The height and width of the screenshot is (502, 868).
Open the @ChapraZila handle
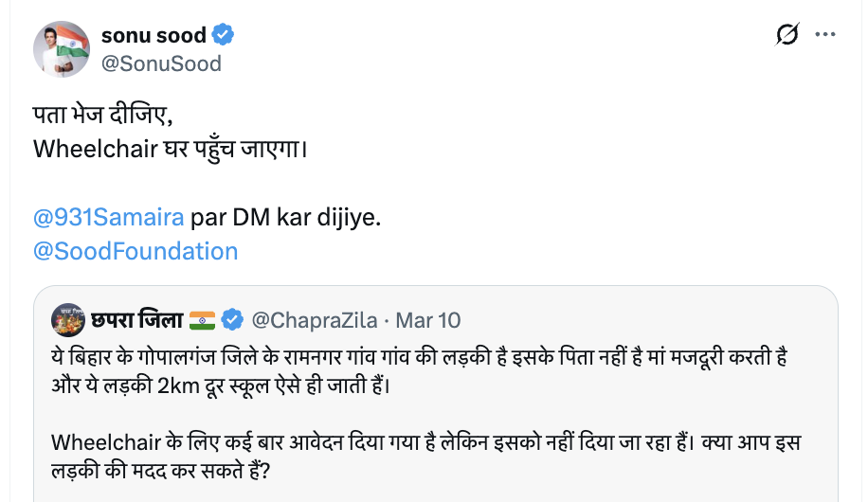[x=316, y=320]
